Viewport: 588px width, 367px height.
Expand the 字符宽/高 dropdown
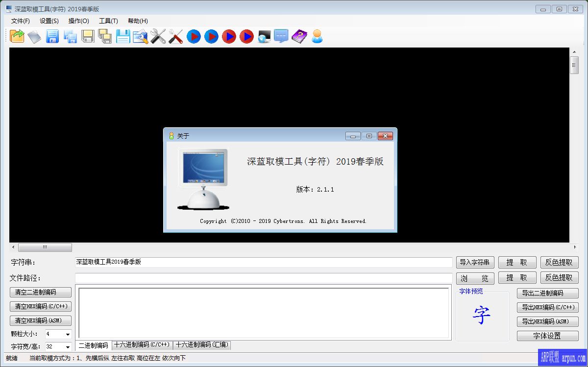tap(68, 347)
